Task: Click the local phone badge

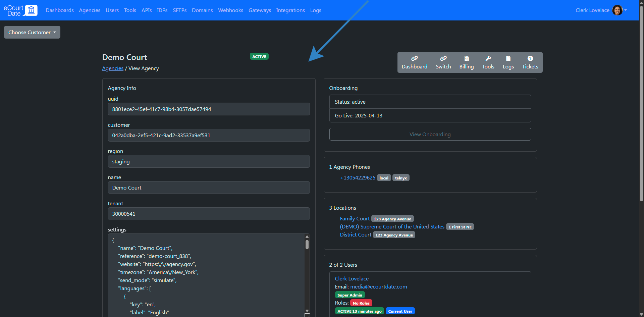Action: point(384,178)
